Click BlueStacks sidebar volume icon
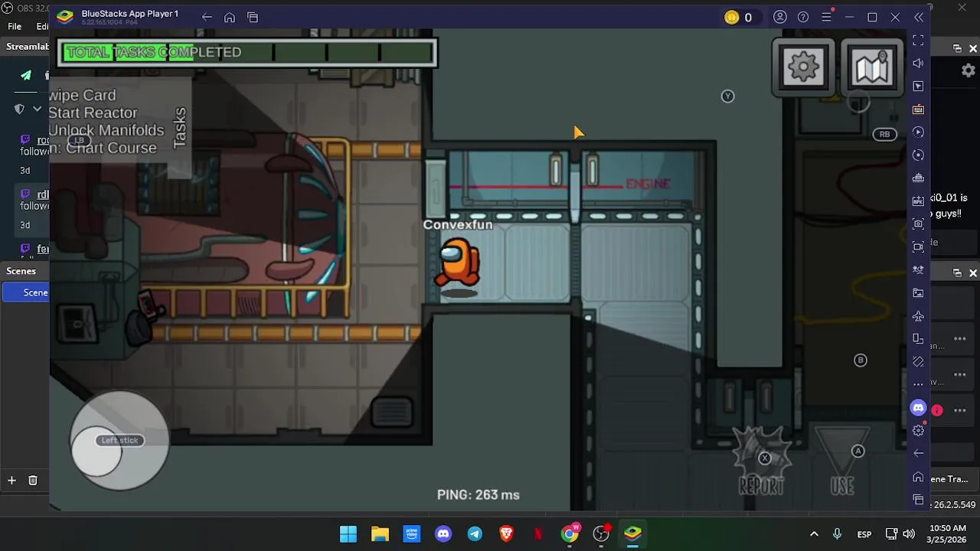Image resolution: width=980 pixels, height=551 pixels. [x=919, y=63]
